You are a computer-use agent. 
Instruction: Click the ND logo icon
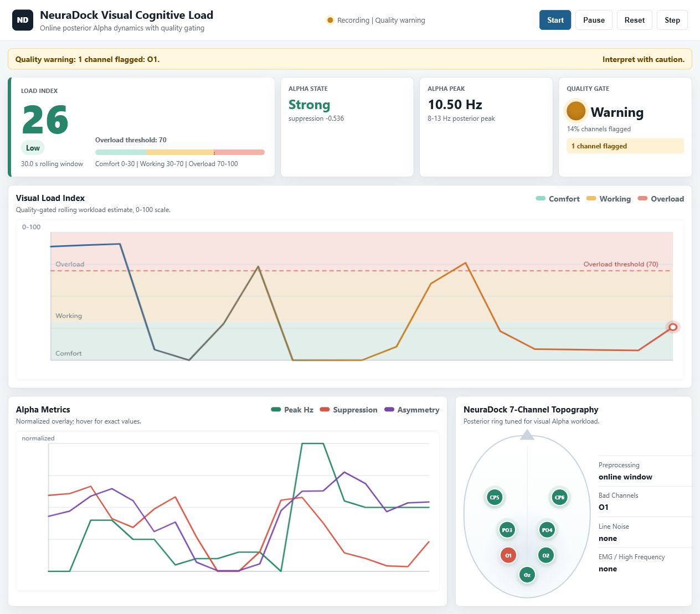pyautogui.click(x=23, y=20)
